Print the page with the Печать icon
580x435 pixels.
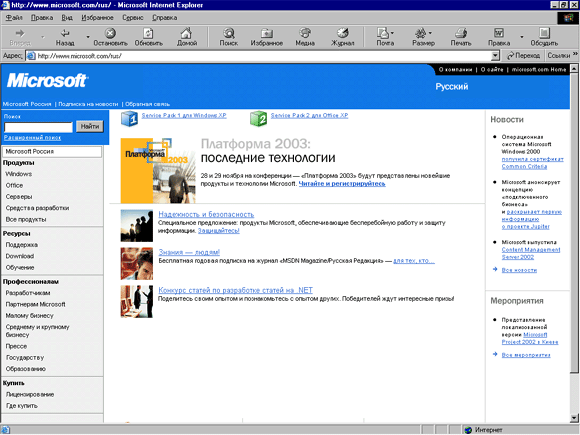pyautogui.click(x=461, y=33)
